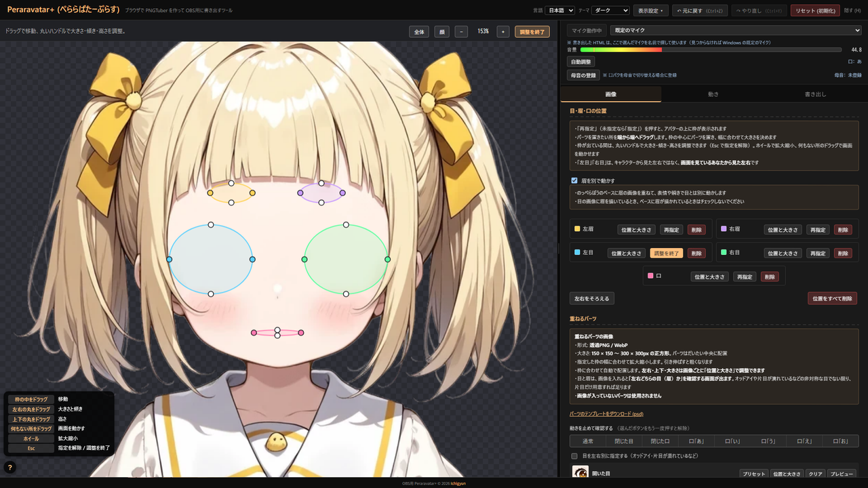Screen dimensions: 868x488
Task: Click 母音の登録 button
Action: 583,75
